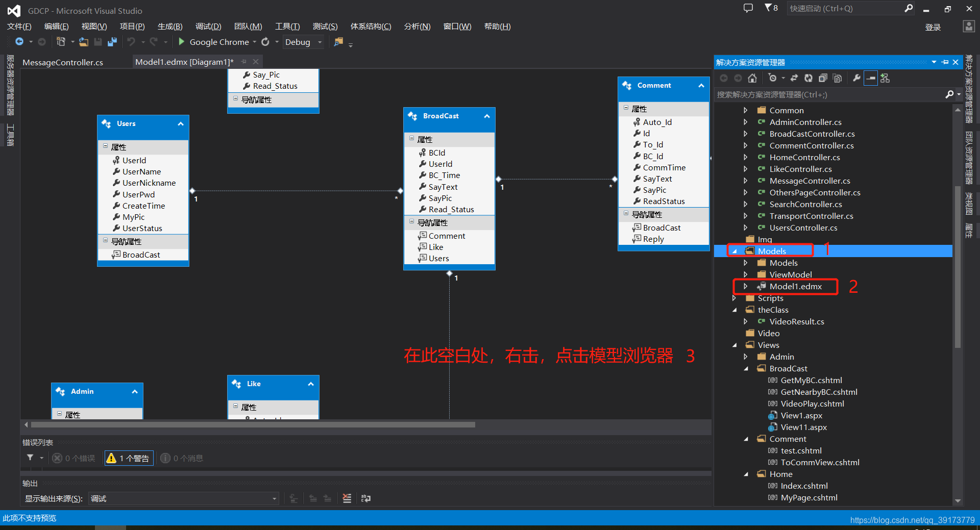The height and width of the screenshot is (530, 980).
Task: Open the 工具箱 side tab
Action: 10,135
